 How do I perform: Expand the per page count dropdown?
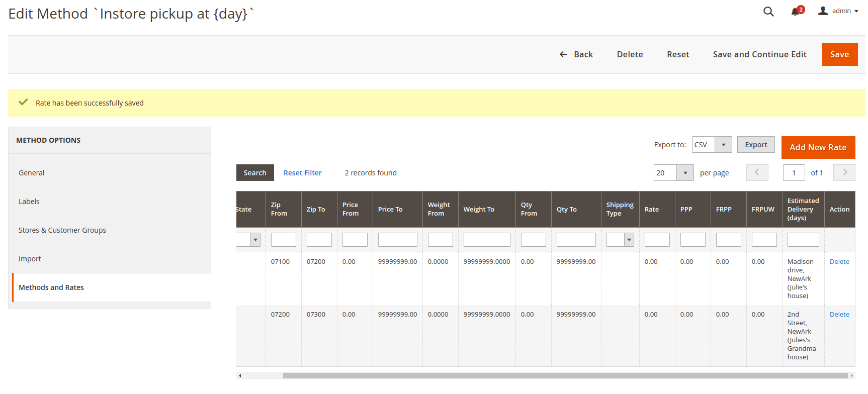coord(685,173)
